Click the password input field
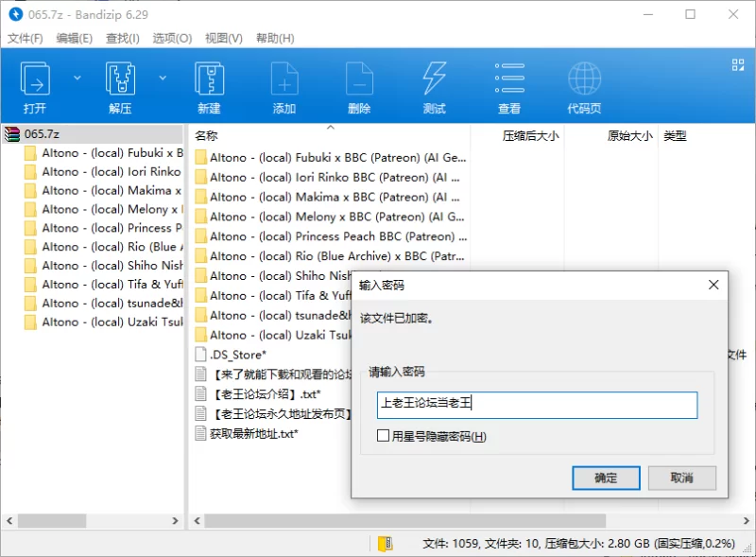 [x=537, y=405]
